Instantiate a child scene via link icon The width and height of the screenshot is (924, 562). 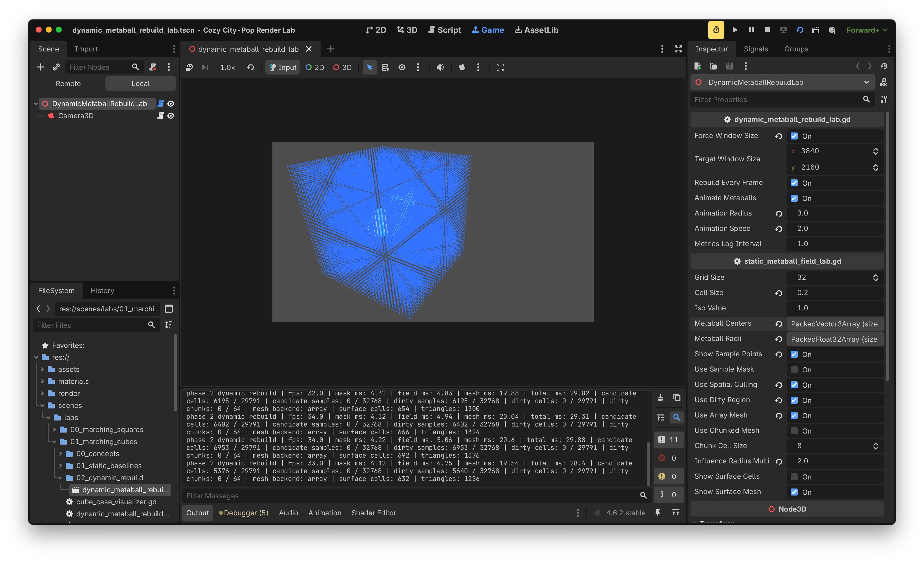pos(56,67)
